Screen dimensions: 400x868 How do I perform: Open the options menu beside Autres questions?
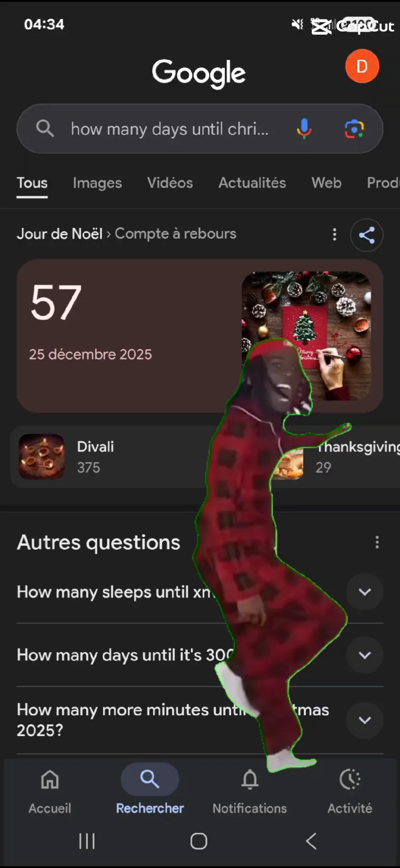click(x=377, y=542)
